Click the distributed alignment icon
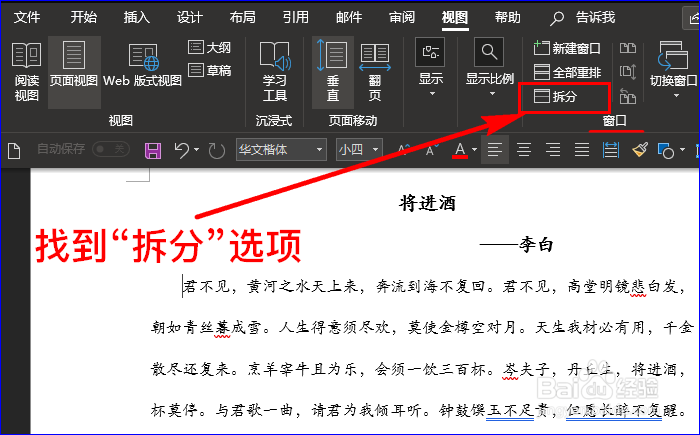 [x=611, y=150]
